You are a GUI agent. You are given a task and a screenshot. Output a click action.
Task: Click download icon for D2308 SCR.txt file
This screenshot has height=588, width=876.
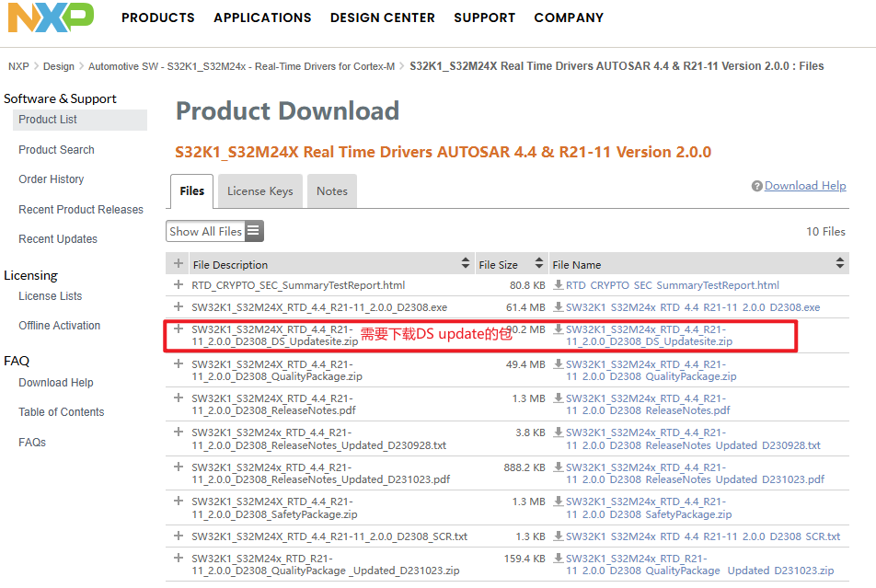pos(559,536)
